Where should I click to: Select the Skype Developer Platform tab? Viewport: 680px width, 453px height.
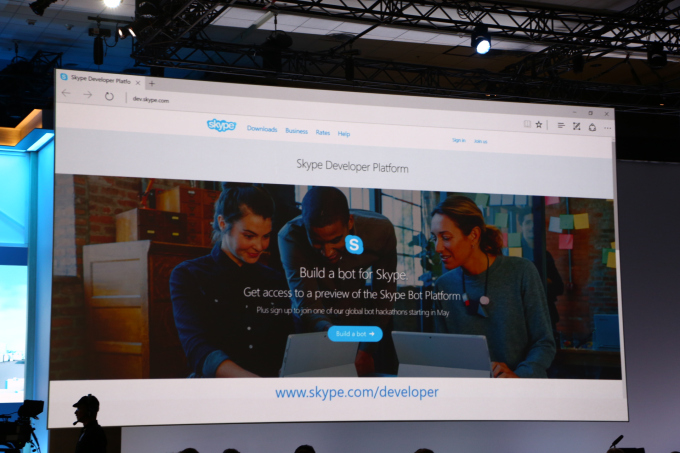(100, 79)
